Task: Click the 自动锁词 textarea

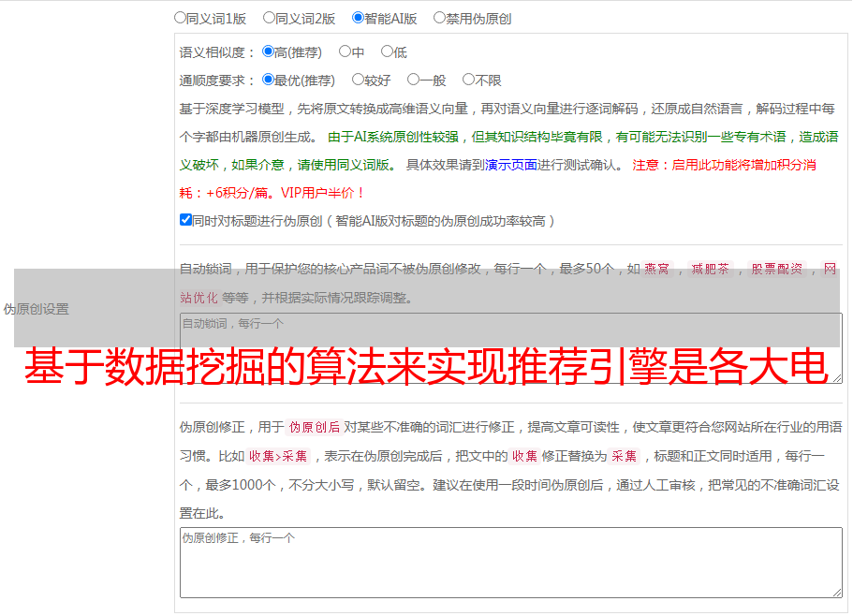Action: pos(511,348)
